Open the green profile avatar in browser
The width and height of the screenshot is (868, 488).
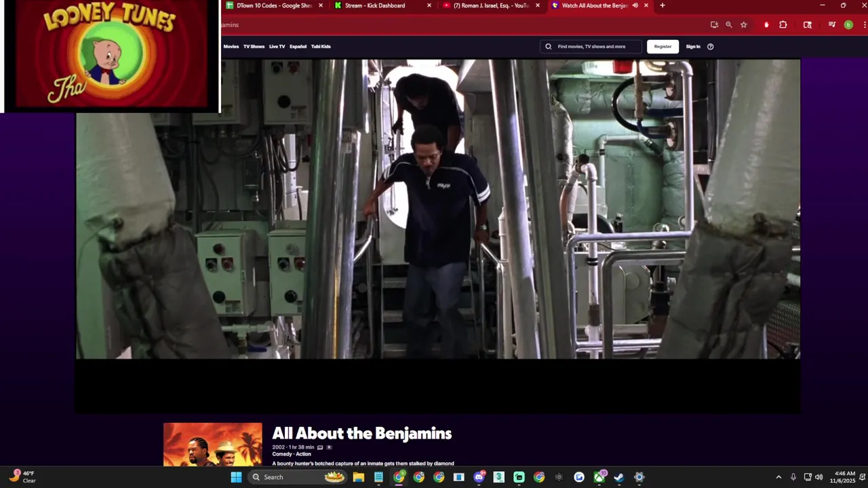[x=848, y=25]
